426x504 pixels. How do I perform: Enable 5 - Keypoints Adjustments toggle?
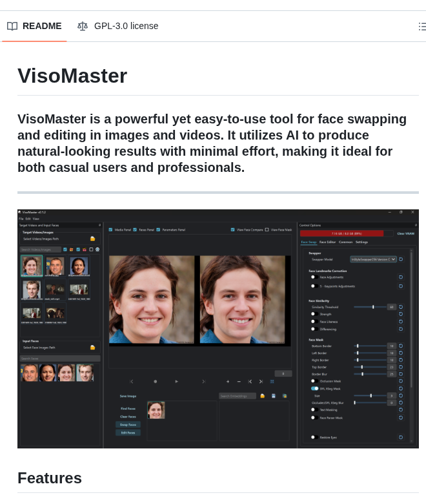314,286
